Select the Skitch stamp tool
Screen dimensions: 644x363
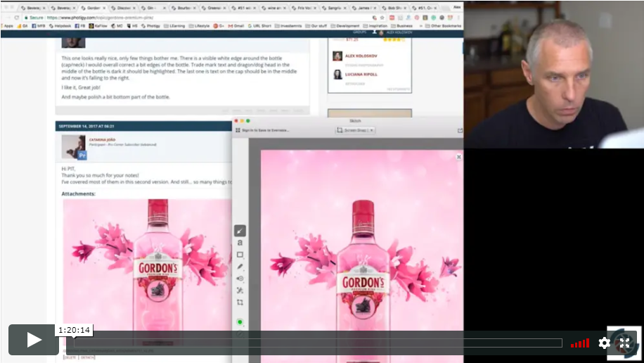(x=240, y=279)
